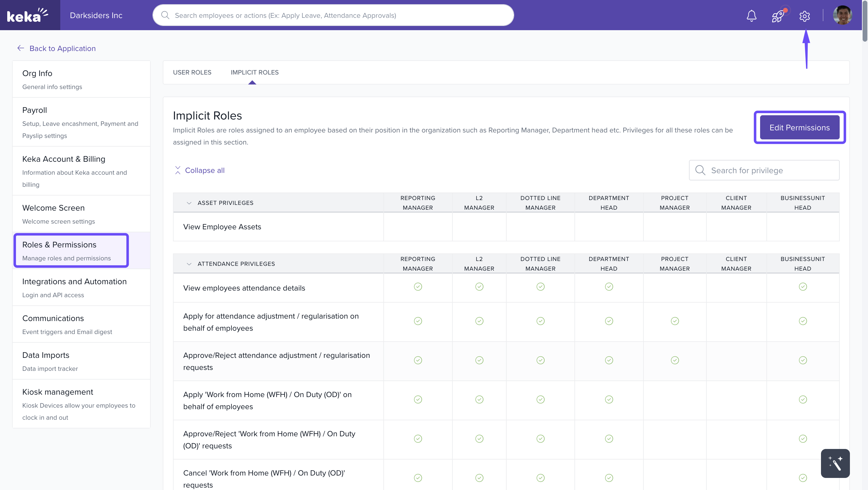Open Integrations and Automation settings
This screenshot has width=868, height=490.
[74, 282]
